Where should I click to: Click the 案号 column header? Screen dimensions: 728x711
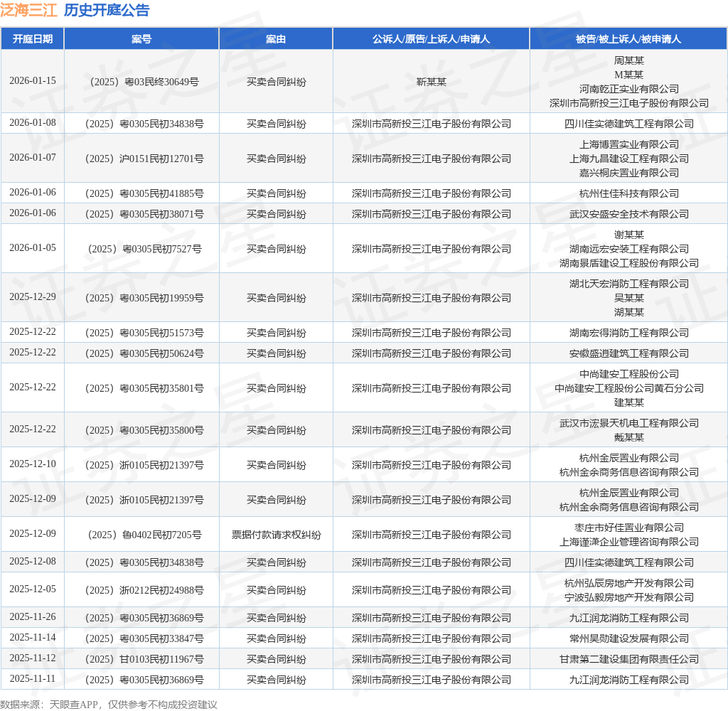141,39
